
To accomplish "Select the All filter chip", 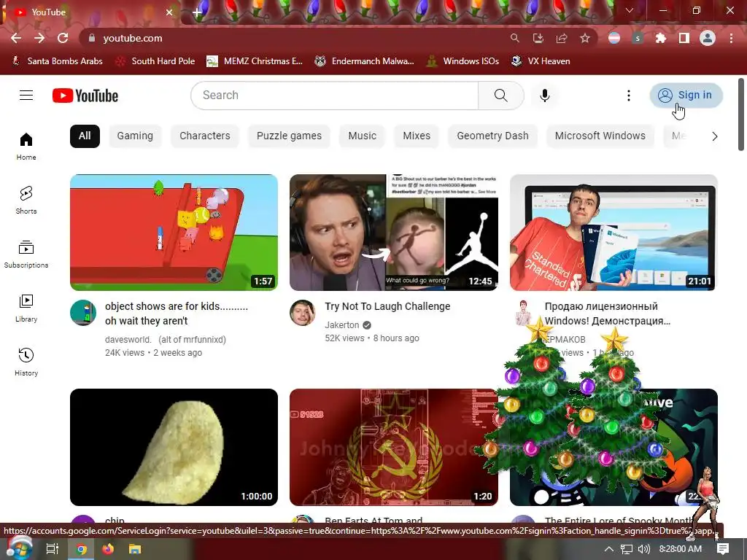I will pyautogui.click(x=85, y=136).
